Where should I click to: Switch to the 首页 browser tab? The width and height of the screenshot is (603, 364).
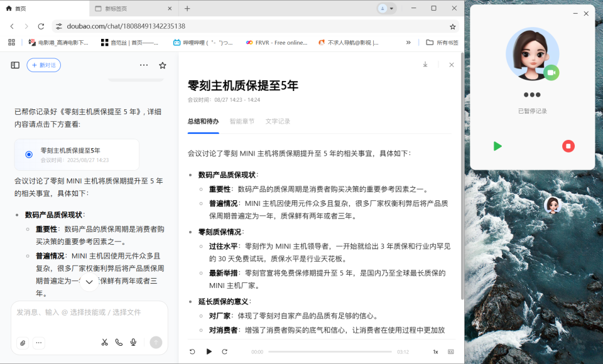tap(45, 8)
